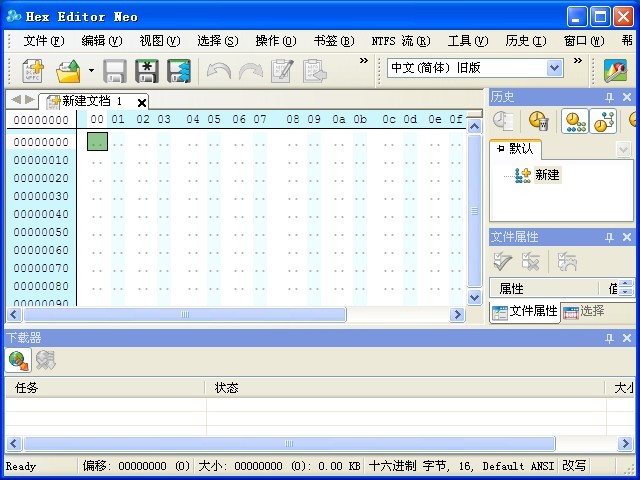Click the Redo arrow icon
The width and height of the screenshot is (640, 480).
[251, 71]
